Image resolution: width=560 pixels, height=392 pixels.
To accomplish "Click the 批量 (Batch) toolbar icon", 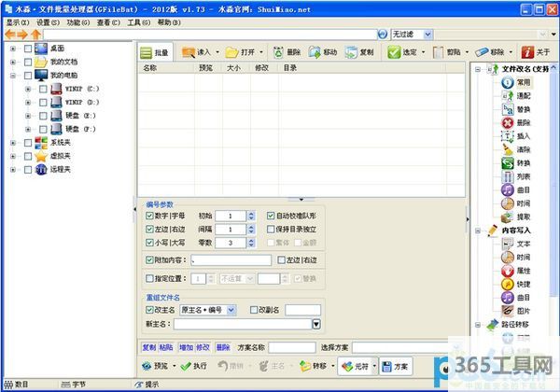I will (x=153, y=52).
